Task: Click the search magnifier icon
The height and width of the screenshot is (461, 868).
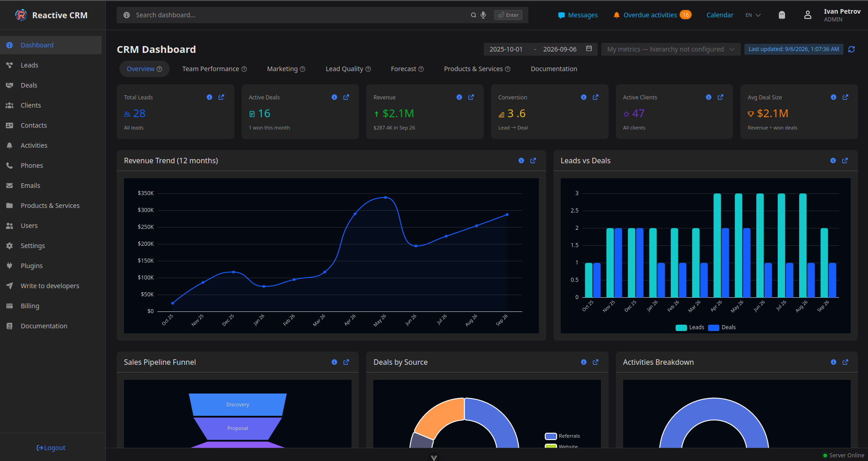Action: coord(474,15)
